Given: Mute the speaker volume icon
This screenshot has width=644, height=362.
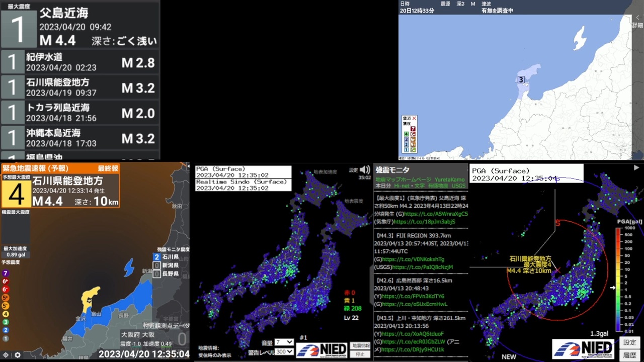Looking at the screenshot, I should coord(365,170).
